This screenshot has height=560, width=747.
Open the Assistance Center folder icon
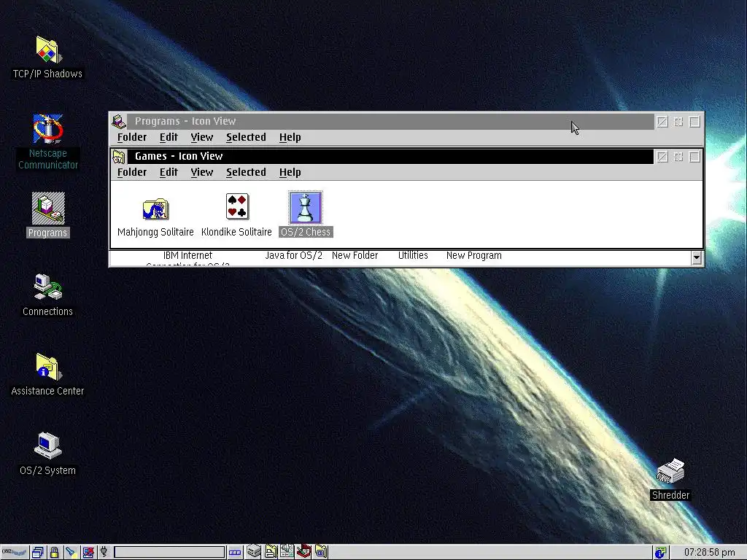47,367
